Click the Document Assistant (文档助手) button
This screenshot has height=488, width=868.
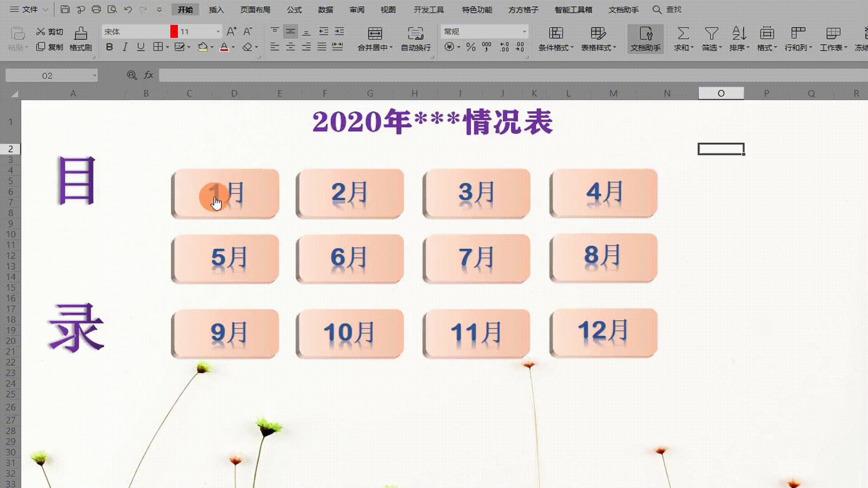tap(646, 39)
